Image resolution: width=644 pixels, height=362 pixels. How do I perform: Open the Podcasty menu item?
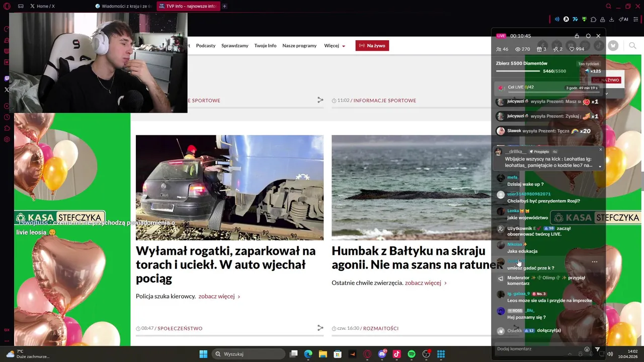[206, 46]
